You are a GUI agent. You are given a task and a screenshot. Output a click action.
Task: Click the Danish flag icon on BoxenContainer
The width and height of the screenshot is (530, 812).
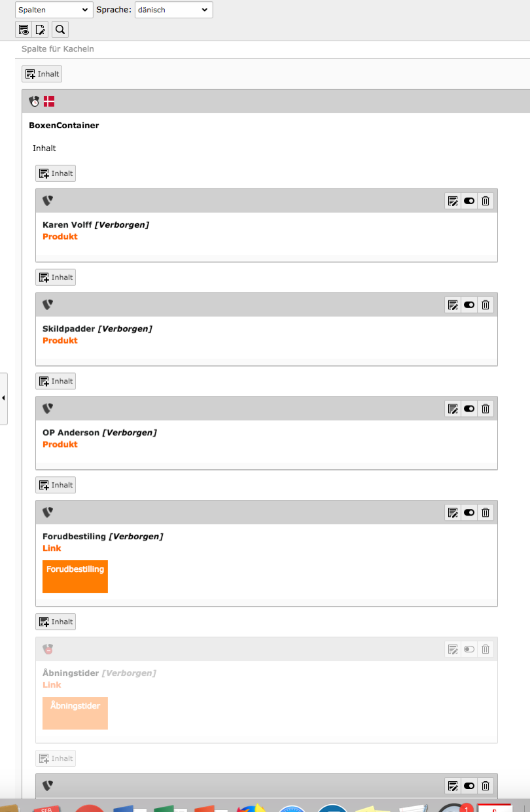49,101
